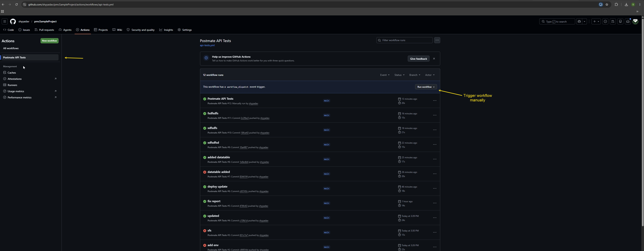Open commit 2c2fbe3 link

(x=245, y=118)
